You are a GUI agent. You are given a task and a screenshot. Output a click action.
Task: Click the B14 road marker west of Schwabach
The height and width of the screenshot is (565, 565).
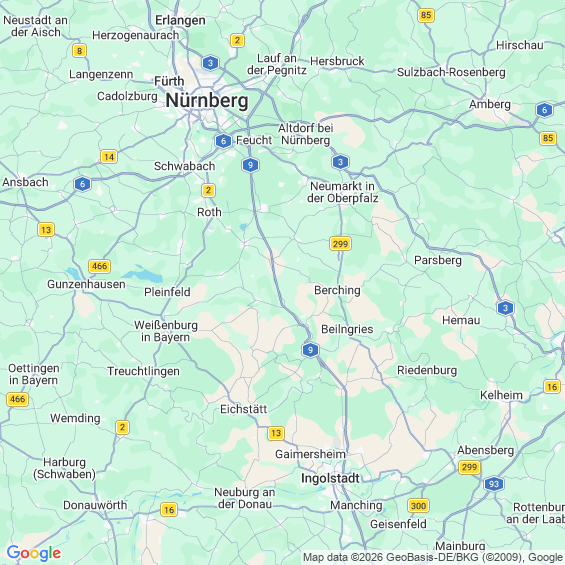109,156
